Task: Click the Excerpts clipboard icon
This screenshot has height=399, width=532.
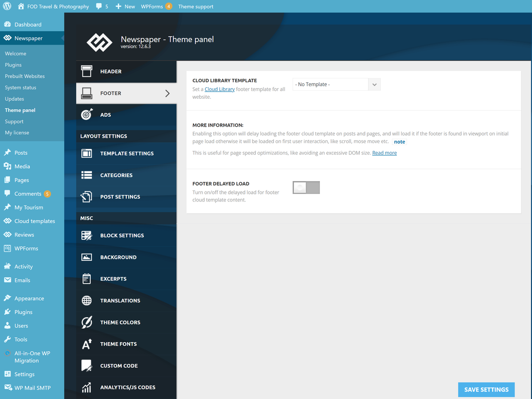Action: tap(86, 279)
